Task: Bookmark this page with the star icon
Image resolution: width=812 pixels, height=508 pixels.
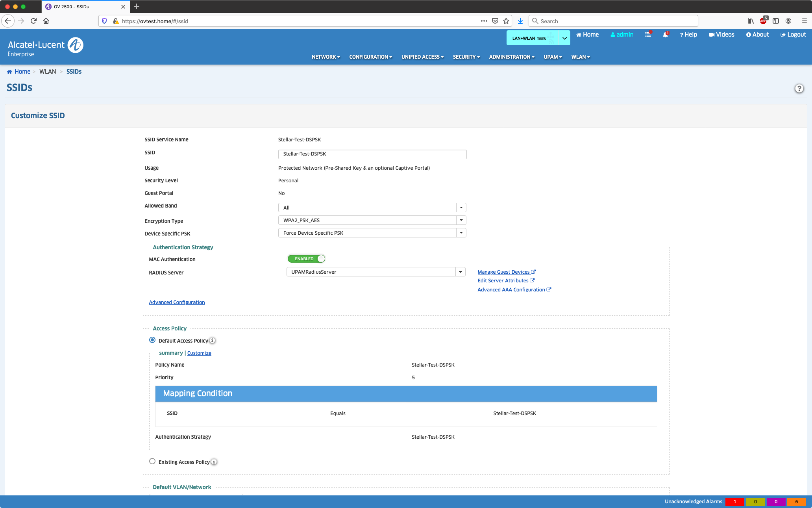Action: tap(506, 21)
